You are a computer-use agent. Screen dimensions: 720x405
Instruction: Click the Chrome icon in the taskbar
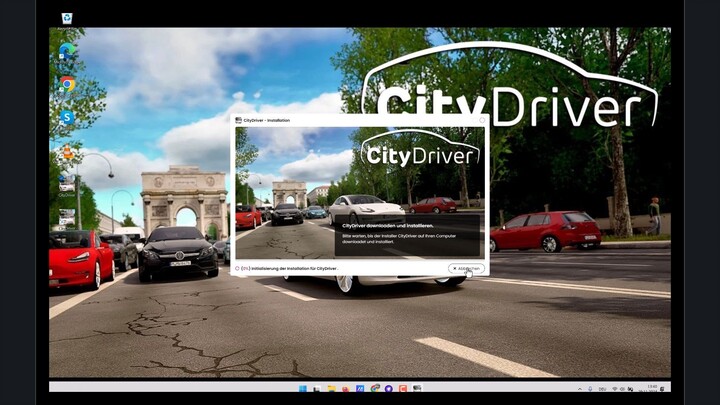click(375, 388)
